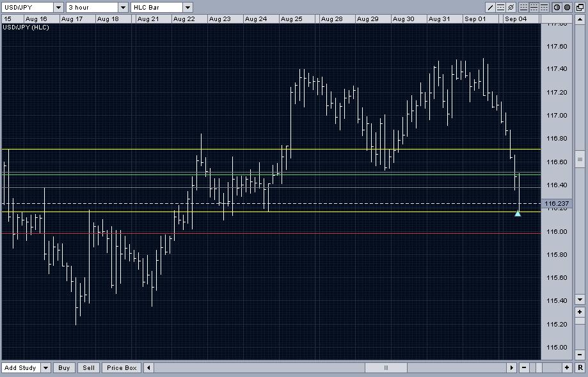Choose the solid-top horizontal line style icon
This screenshot has width=588, height=377.
coord(544,7)
